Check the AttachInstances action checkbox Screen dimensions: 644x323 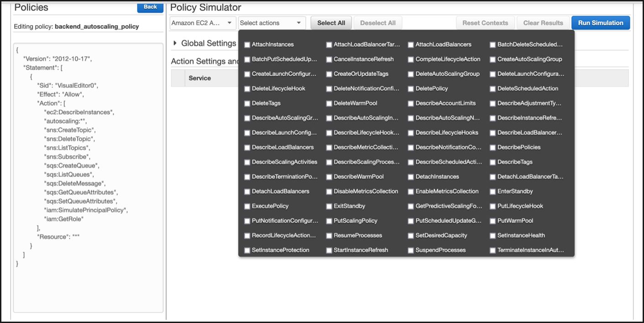[x=247, y=45]
